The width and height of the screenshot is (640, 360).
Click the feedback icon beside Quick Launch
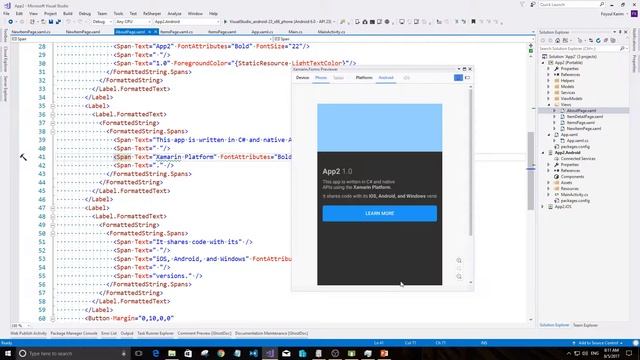533,4
